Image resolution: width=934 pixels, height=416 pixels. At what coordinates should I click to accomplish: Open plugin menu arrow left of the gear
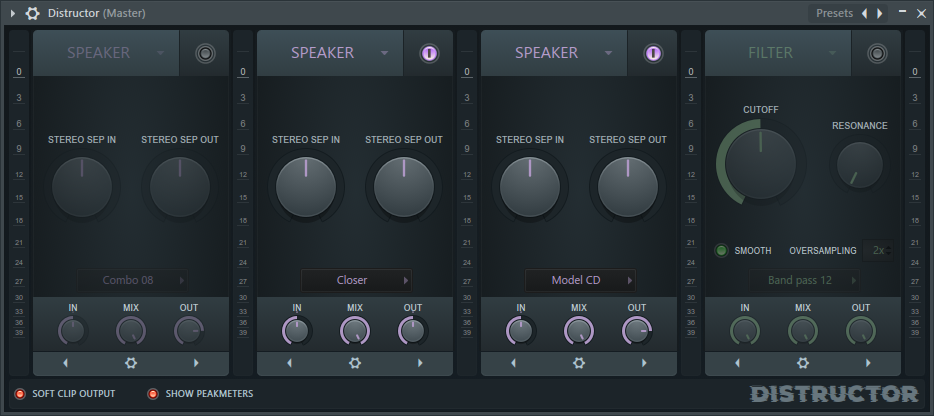pyautogui.click(x=13, y=13)
